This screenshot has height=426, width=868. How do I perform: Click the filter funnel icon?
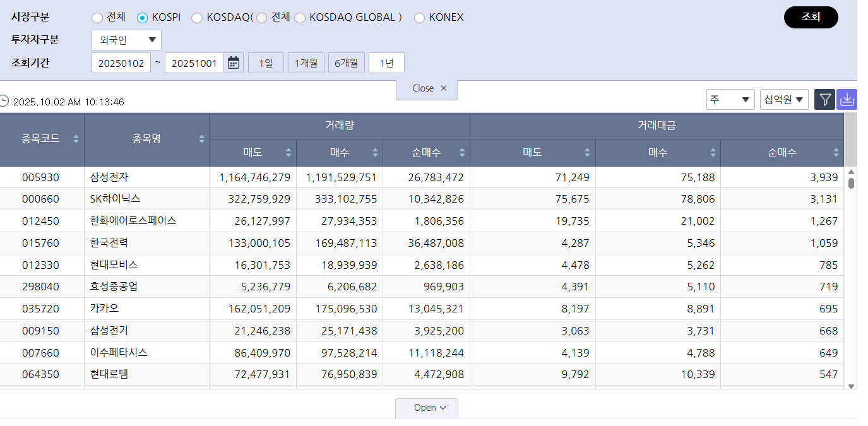tap(824, 100)
